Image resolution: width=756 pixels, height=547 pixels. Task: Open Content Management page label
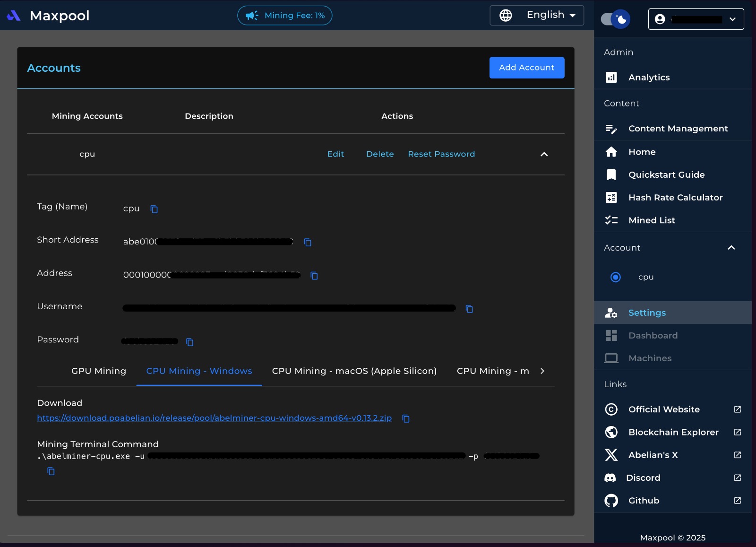[678, 129]
